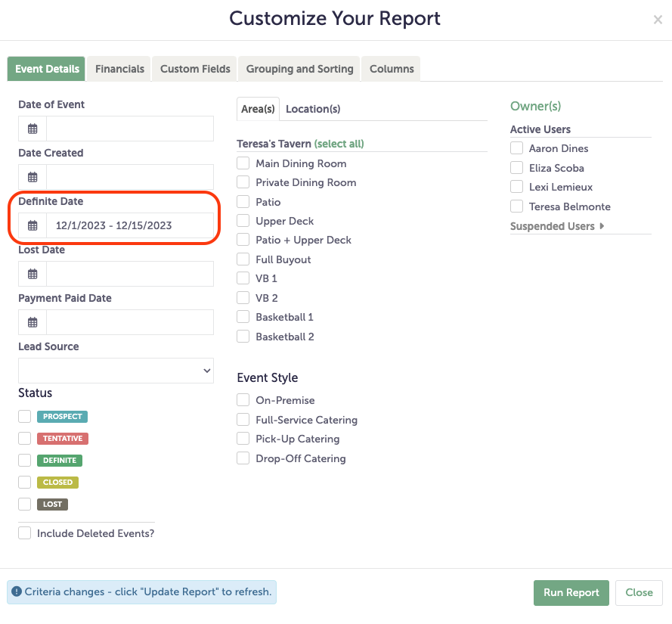
Task: Click the Date of Event calendar icon
Action: (33, 129)
